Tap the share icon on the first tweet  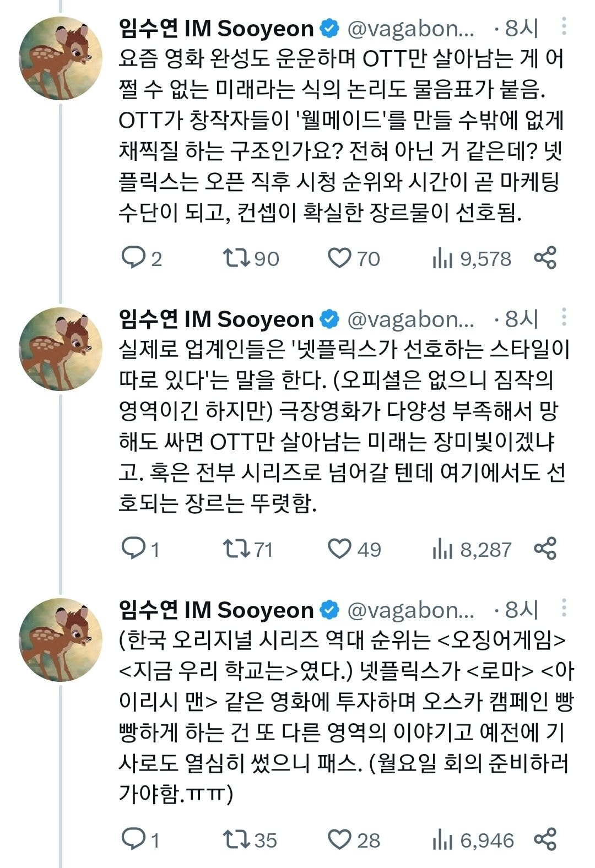(545, 257)
